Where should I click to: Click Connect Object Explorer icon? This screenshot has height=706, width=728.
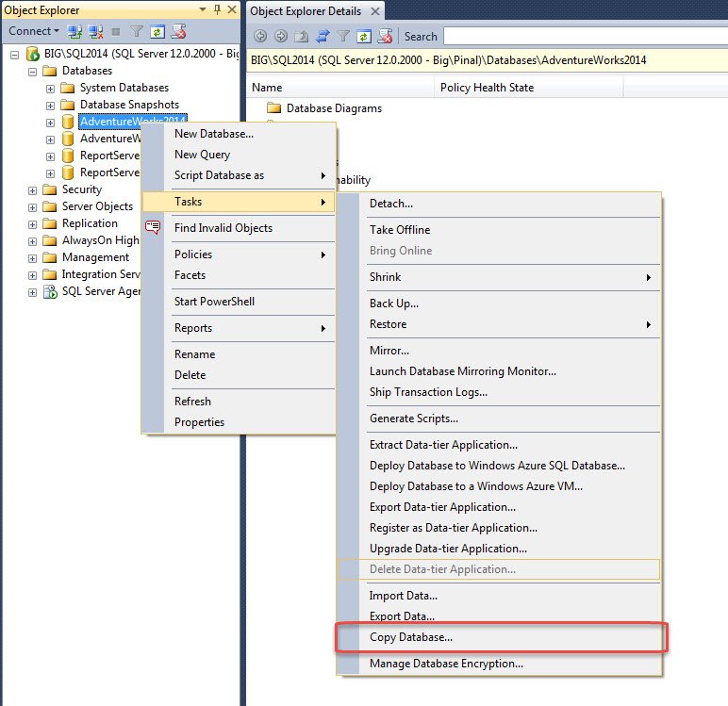[x=74, y=31]
